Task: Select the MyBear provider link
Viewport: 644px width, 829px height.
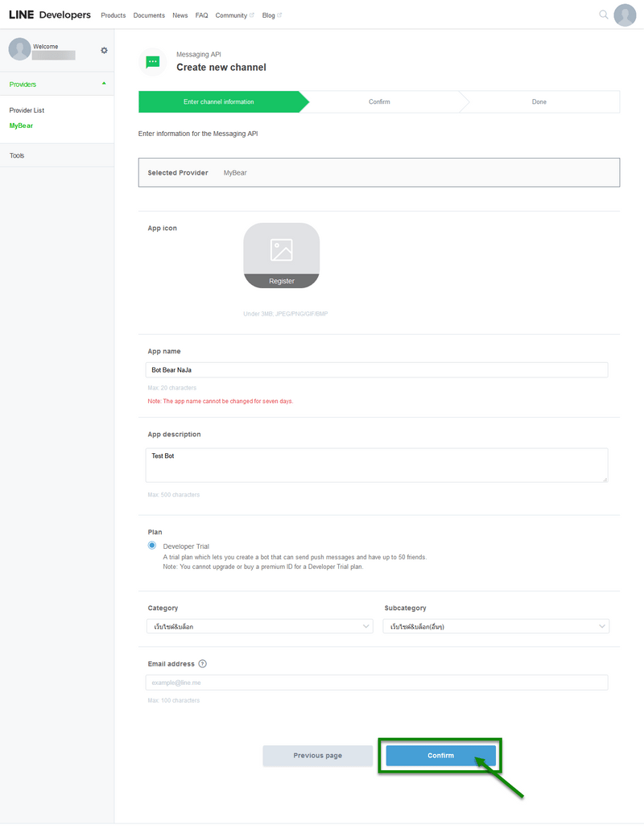Action: [21, 126]
